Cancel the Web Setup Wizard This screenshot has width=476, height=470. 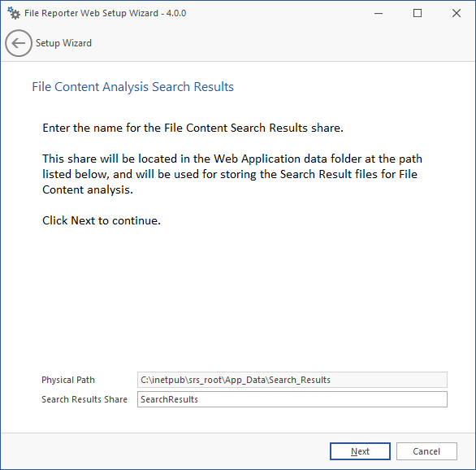click(426, 451)
